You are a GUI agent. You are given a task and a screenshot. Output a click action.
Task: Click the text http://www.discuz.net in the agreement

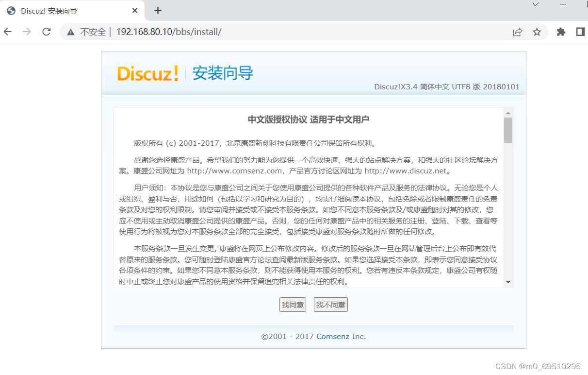pyautogui.click(x=405, y=171)
